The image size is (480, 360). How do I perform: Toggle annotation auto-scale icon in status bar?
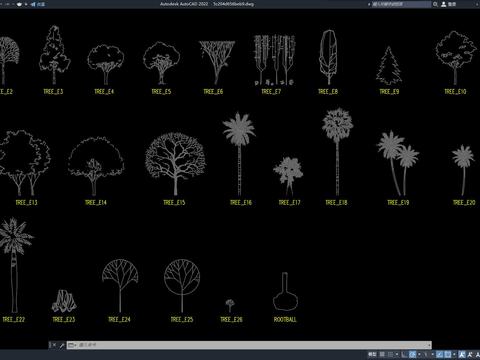coord(470,354)
